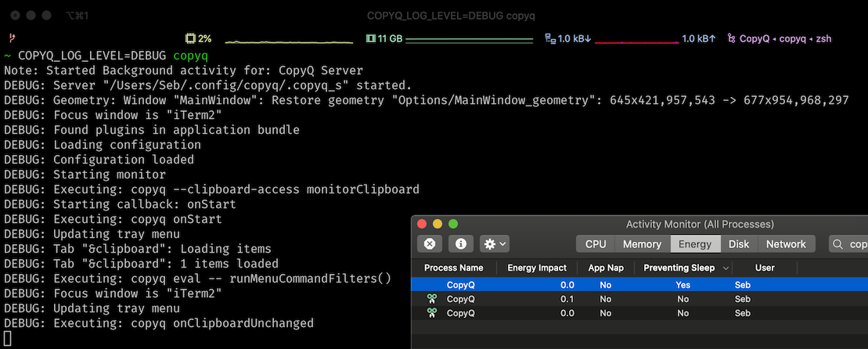Click scissors icon of the 0.1 energy CopyQ row

coord(432,299)
